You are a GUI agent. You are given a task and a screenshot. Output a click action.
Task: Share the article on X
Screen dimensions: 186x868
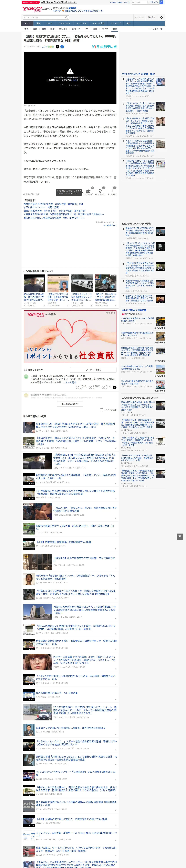tap(57, 47)
